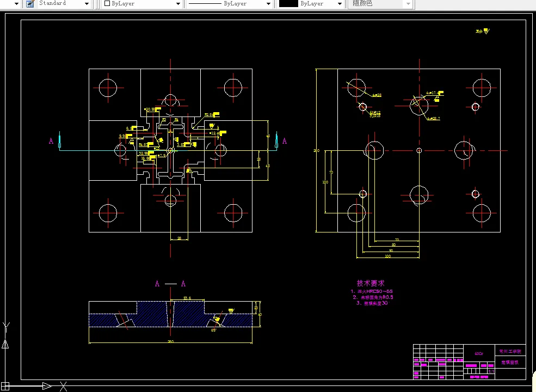Select the 40Cr material cell in the title block

point(479,354)
